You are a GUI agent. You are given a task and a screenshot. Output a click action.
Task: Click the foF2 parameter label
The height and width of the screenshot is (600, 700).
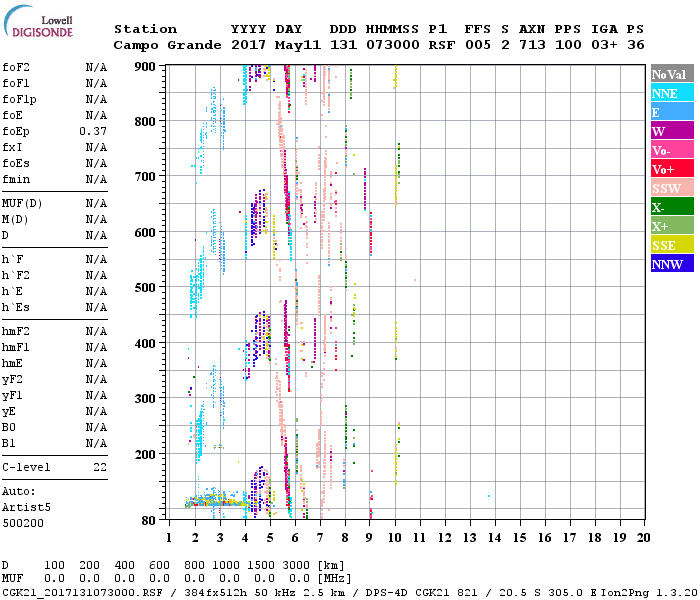point(16,67)
